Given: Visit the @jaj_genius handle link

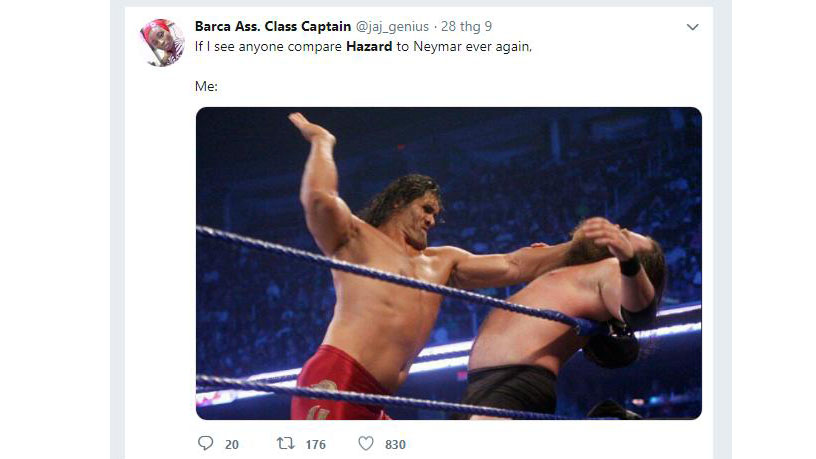Looking at the screenshot, I should click(392, 26).
